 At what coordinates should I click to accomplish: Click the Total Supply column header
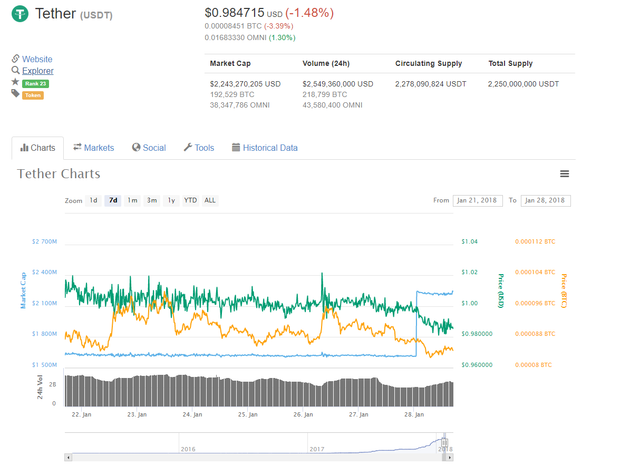tap(511, 63)
